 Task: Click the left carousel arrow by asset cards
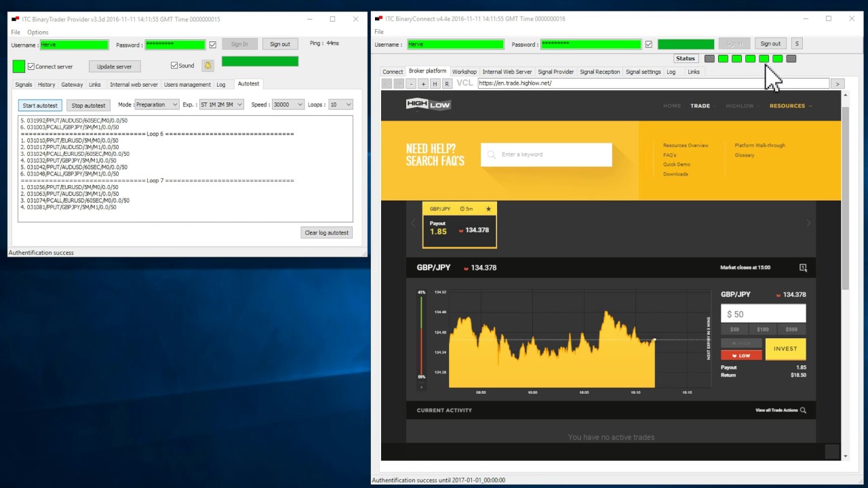414,223
